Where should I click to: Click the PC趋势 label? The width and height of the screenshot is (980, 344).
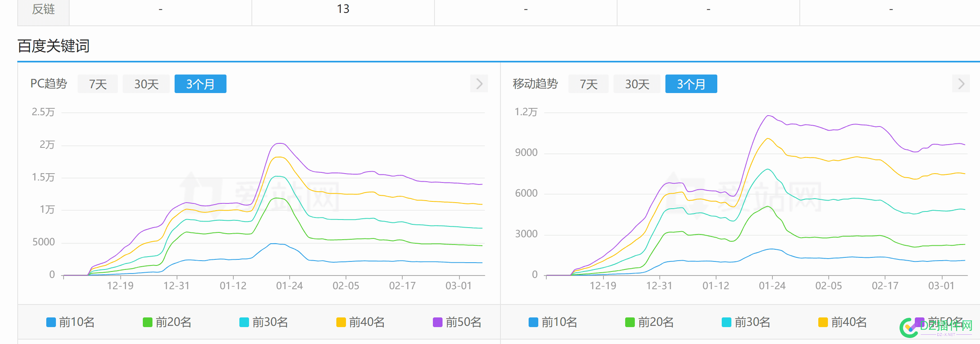click(49, 84)
